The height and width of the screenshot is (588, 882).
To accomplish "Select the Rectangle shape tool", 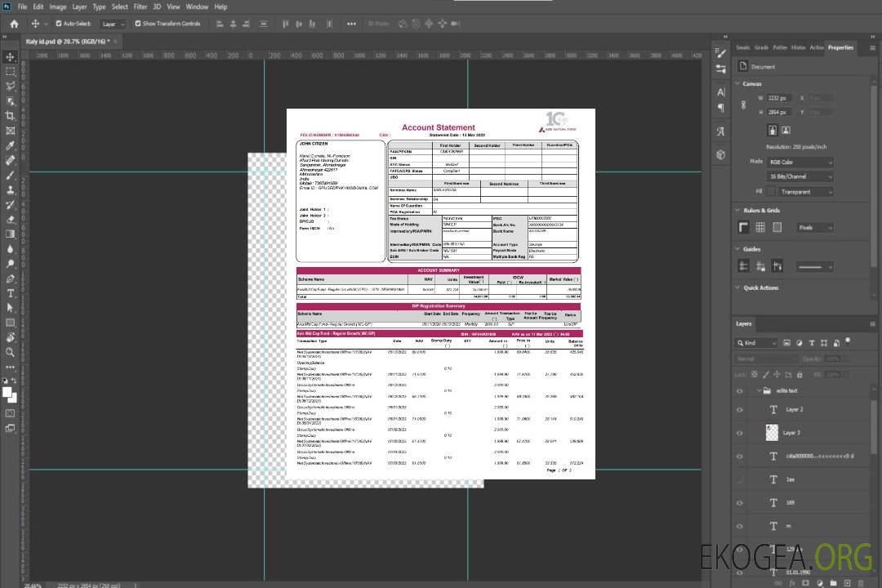I will pyautogui.click(x=10, y=323).
